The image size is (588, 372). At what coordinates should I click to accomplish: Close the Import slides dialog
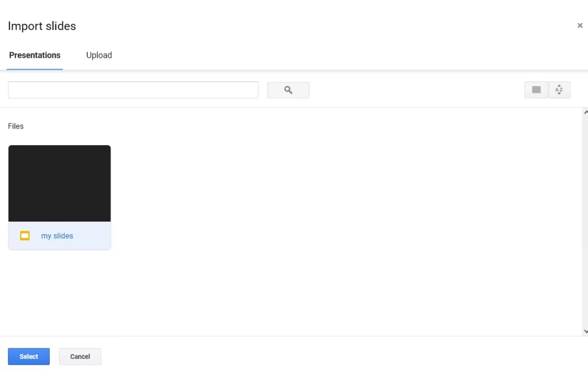(580, 25)
